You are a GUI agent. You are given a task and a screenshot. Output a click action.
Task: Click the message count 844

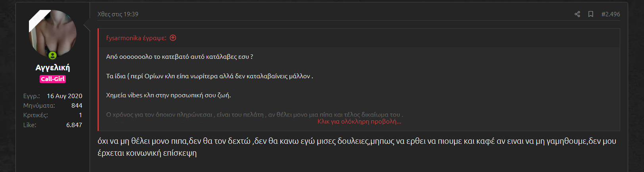pyautogui.click(x=77, y=106)
